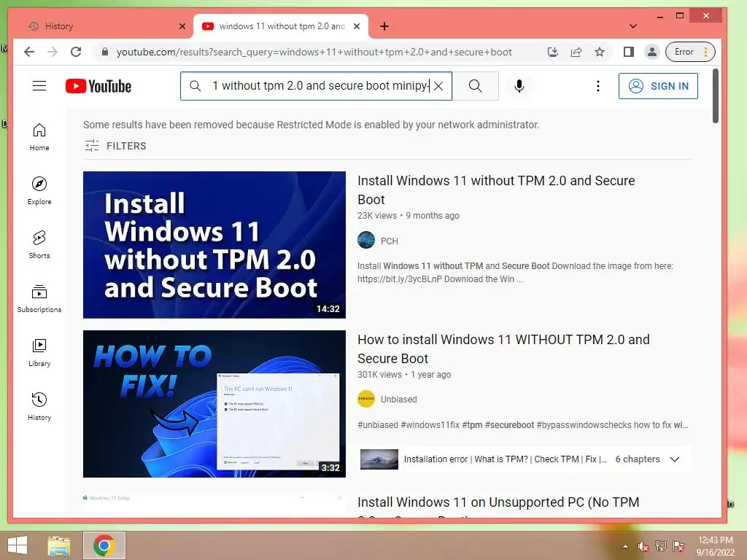Click the Chrome taskbar icon
This screenshot has height=560, width=747.
[x=104, y=545]
